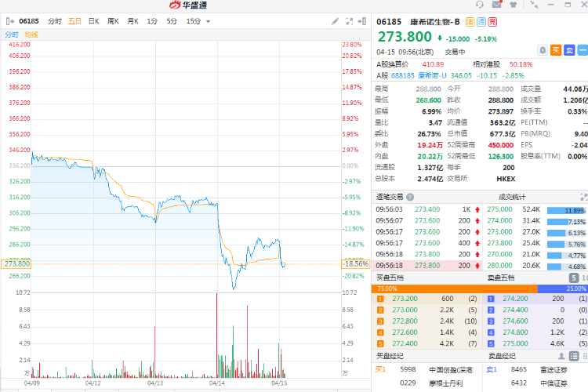Image resolution: width=588 pixels, height=392 pixels.
Task: Select sell level 4 row 274.800
Action: [x=536, y=332]
